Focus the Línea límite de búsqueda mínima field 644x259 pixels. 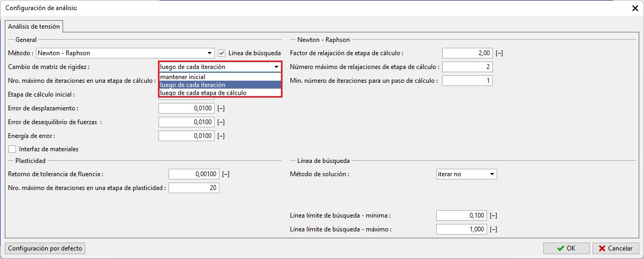pyautogui.click(x=461, y=215)
